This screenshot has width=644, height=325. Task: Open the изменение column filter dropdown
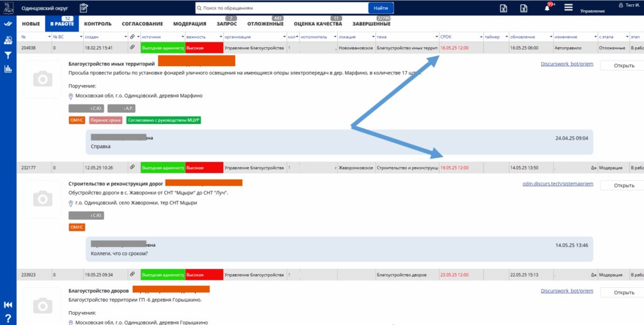pos(594,37)
